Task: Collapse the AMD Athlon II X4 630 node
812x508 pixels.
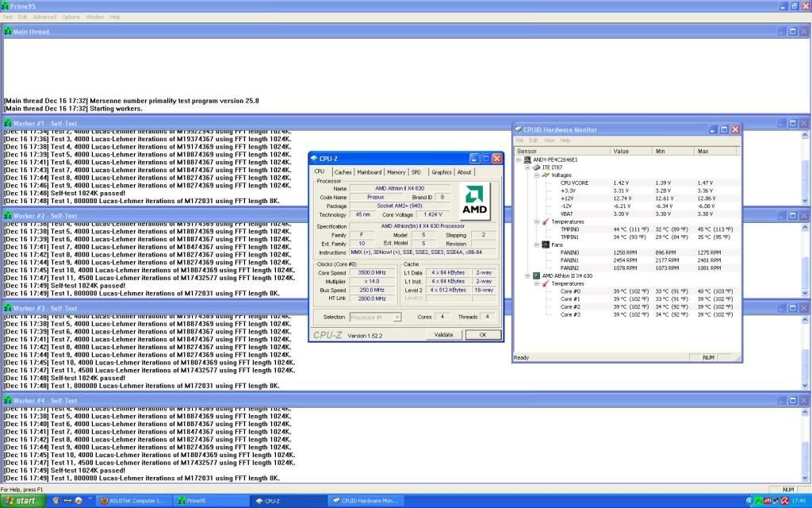Action: pos(527,275)
